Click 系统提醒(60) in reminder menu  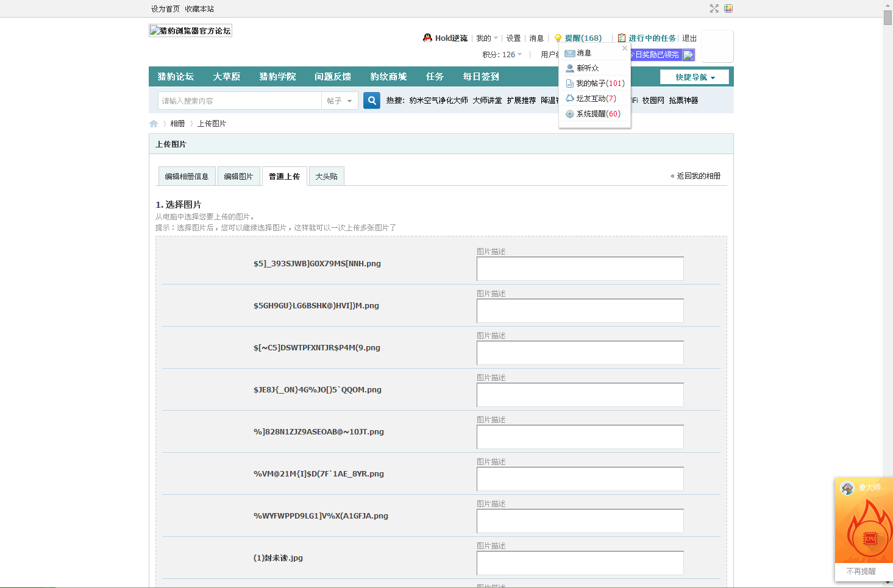[x=599, y=114]
